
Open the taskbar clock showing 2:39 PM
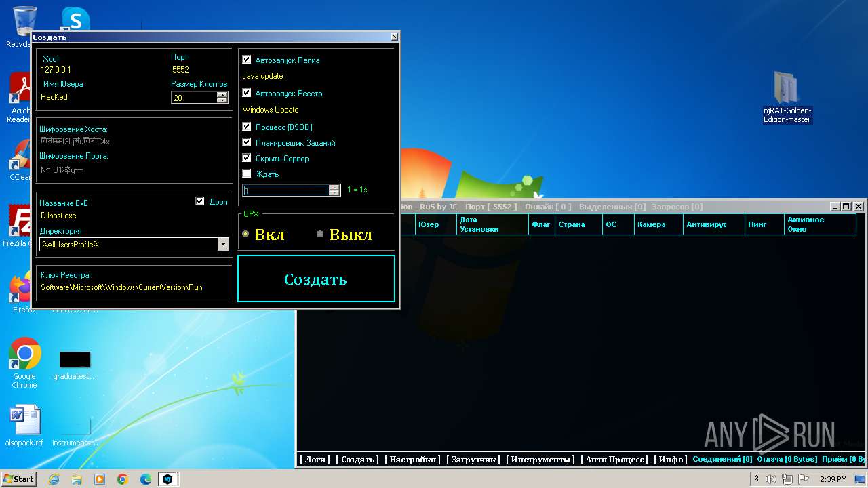coord(833,479)
